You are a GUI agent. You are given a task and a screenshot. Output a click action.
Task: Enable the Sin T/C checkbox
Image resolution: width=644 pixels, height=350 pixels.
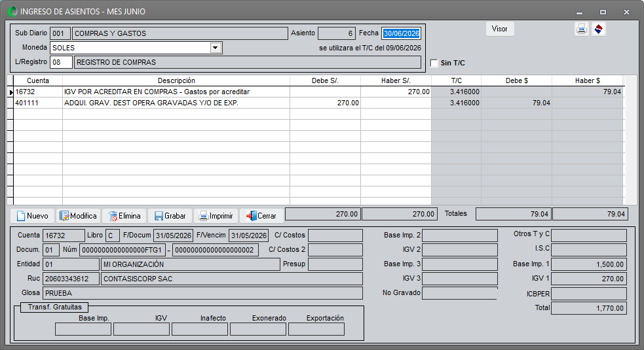[x=434, y=63]
